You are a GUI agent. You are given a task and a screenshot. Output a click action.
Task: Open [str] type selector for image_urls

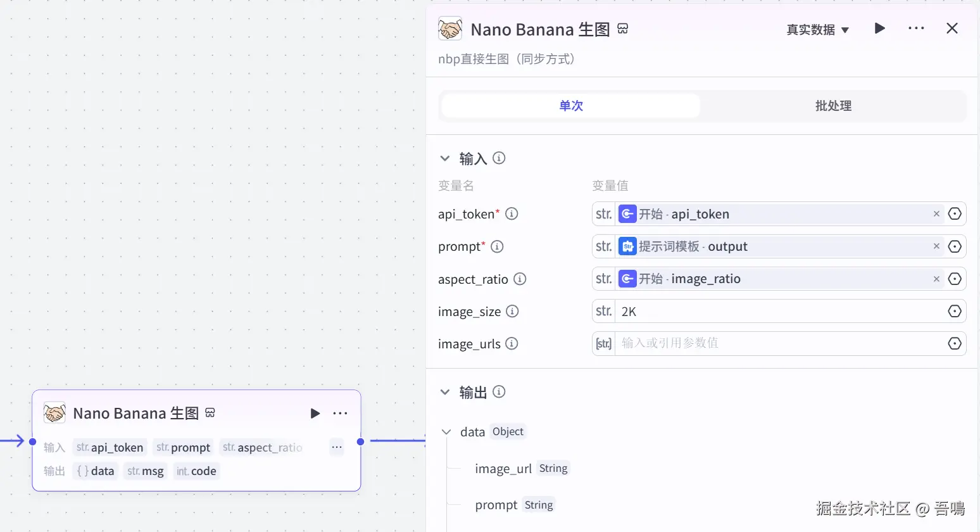[603, 343]
